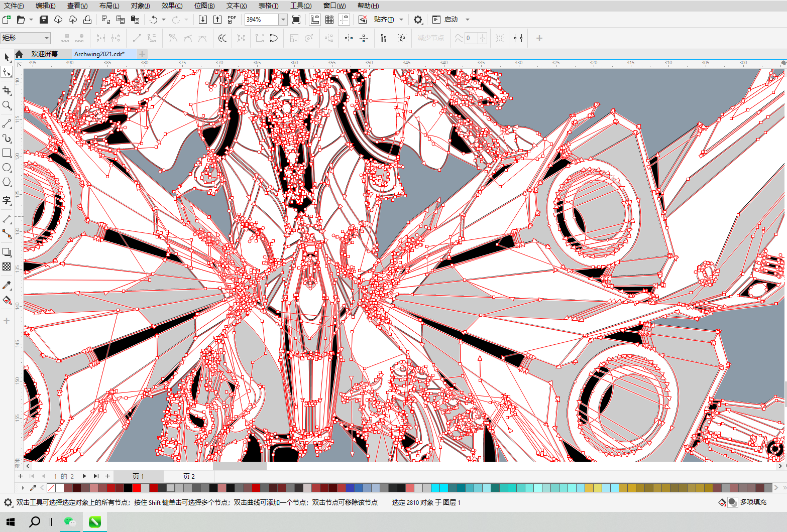Expand the 贴齐(T) snap-to dropdown
This screenshot has height=532, width=787.
[x=401, y=20]
